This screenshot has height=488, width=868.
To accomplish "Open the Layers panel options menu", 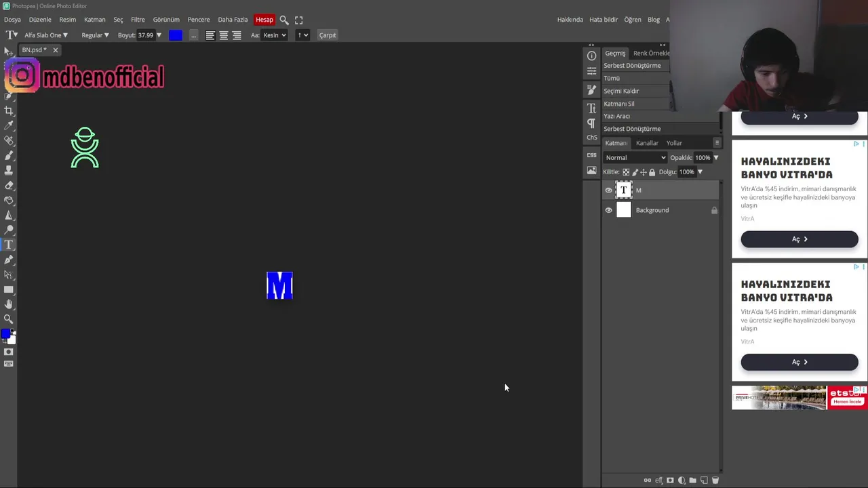I will coord(717,143).
